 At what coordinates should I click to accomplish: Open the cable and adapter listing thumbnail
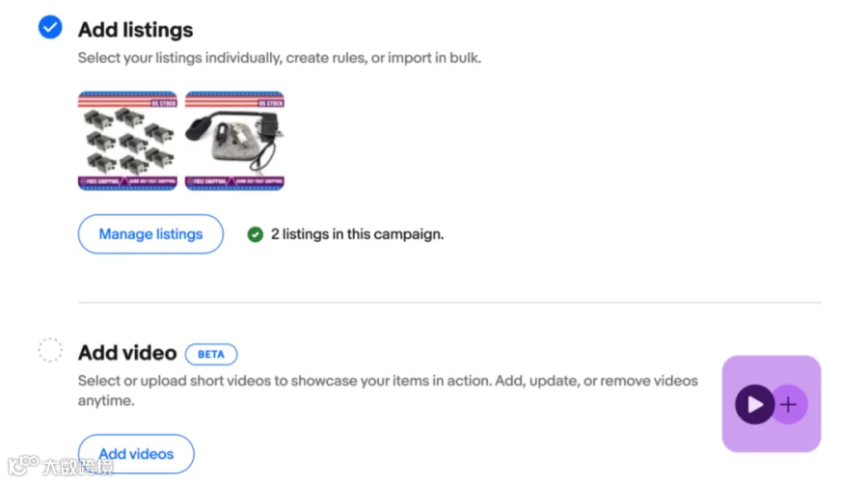click(x=234, y=141)
